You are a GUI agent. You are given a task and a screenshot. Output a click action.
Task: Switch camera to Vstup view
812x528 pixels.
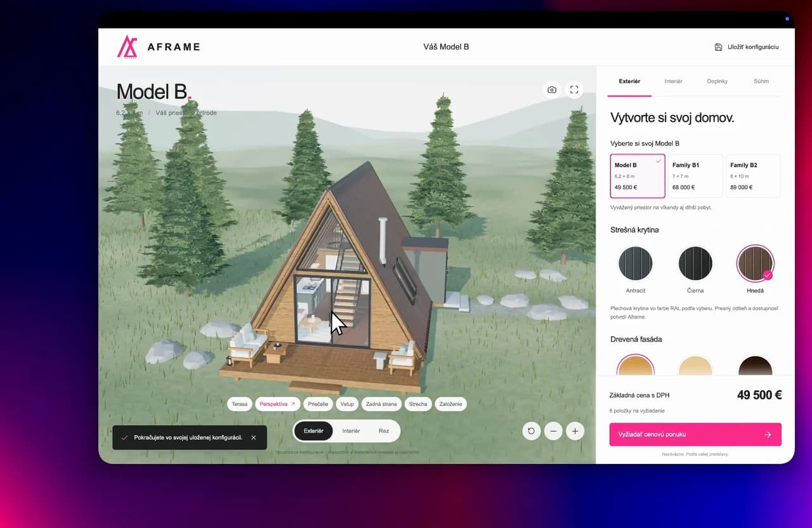(348, 404)
